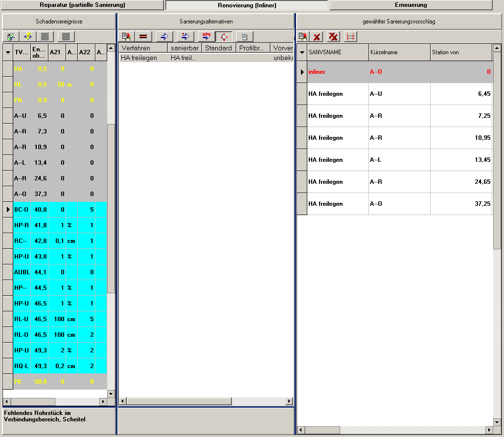Open the dropdown arrow left of the TV column
This screenshot has height=437, width=504.
(x=8, y=52)
